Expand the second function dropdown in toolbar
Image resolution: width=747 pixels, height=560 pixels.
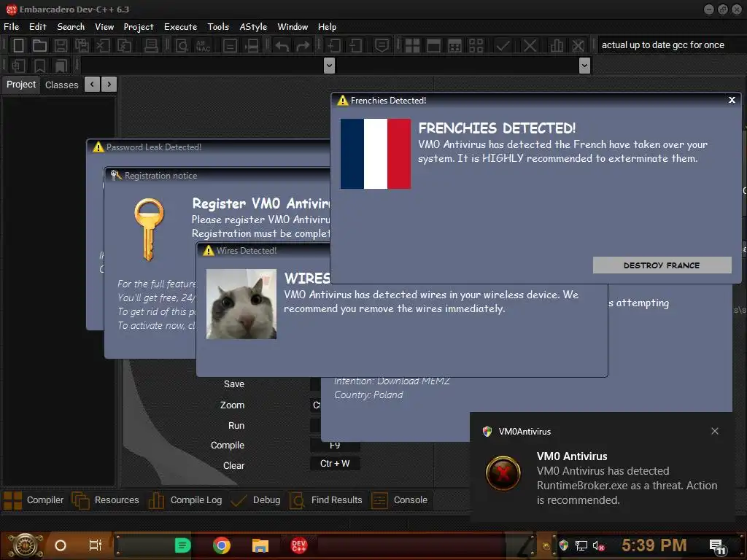coord(584,65)
